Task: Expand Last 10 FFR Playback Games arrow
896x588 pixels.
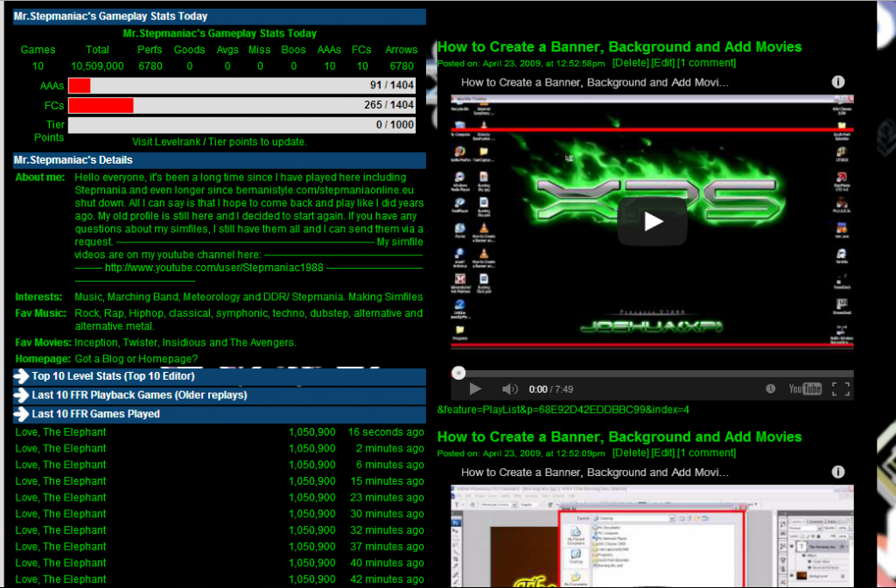Action: (x=21, y=395)
